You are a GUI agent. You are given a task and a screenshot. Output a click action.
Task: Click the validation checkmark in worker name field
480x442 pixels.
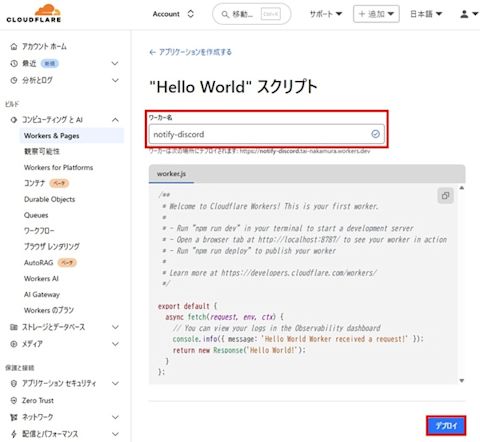point(375,134)
